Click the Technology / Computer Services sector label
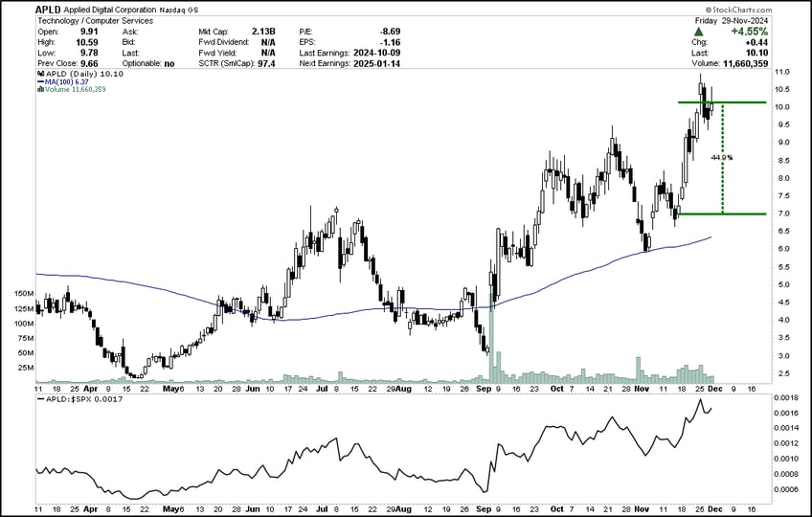The image size is (812, 517). (96, 21)
